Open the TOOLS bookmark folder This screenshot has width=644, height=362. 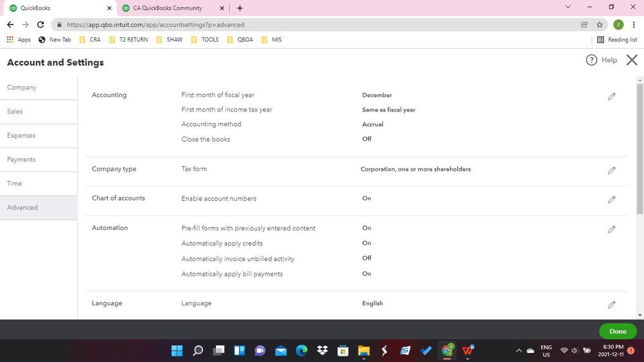click(205, 39)
